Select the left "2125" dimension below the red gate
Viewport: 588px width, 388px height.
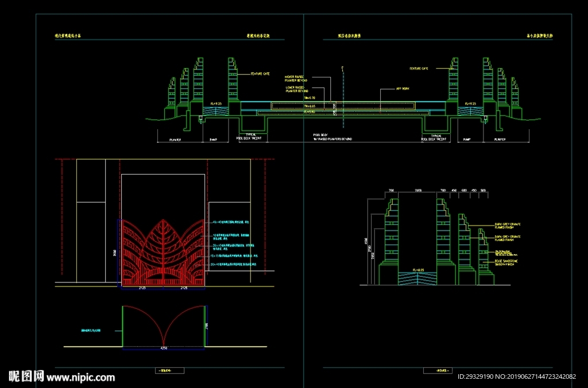coord(142,288)
